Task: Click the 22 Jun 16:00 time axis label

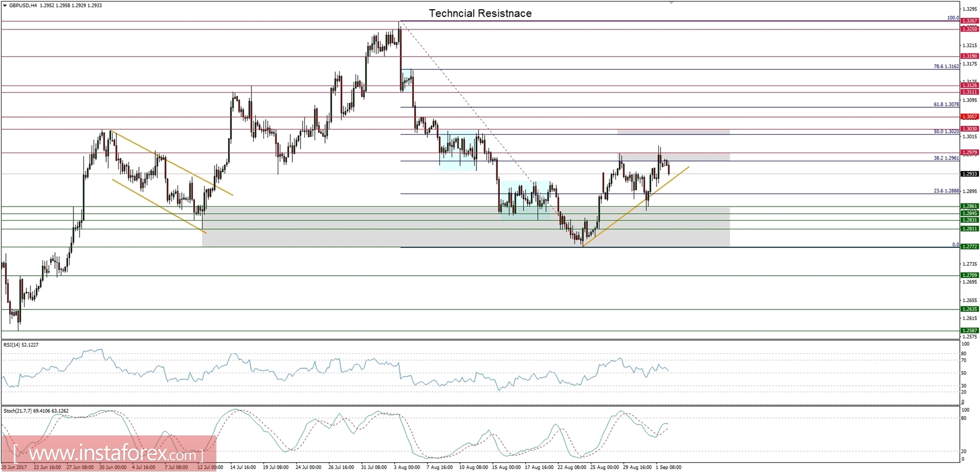Action: pyautogui.click(x=47, y=468)
